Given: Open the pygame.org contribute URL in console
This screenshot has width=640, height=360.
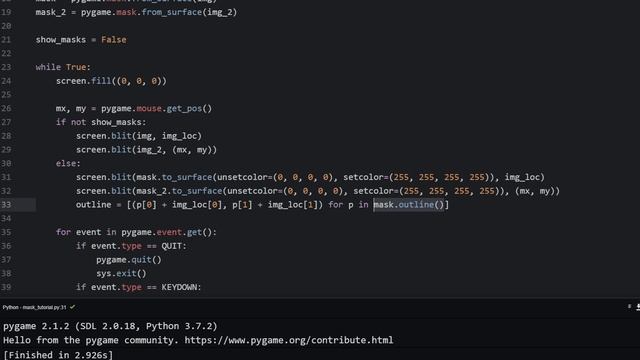Looking at the screenshot, I should click(x=289, y=340).
